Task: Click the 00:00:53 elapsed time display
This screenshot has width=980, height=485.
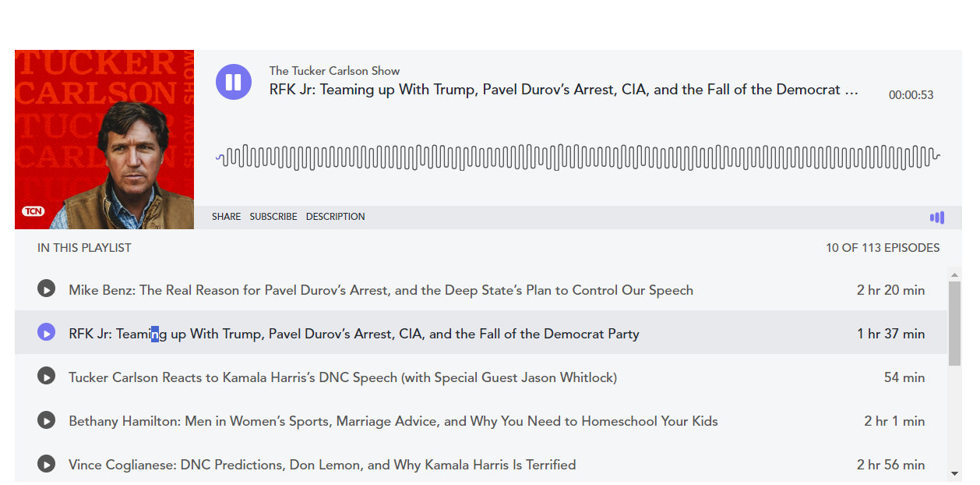Action: [x=911, y=95]
